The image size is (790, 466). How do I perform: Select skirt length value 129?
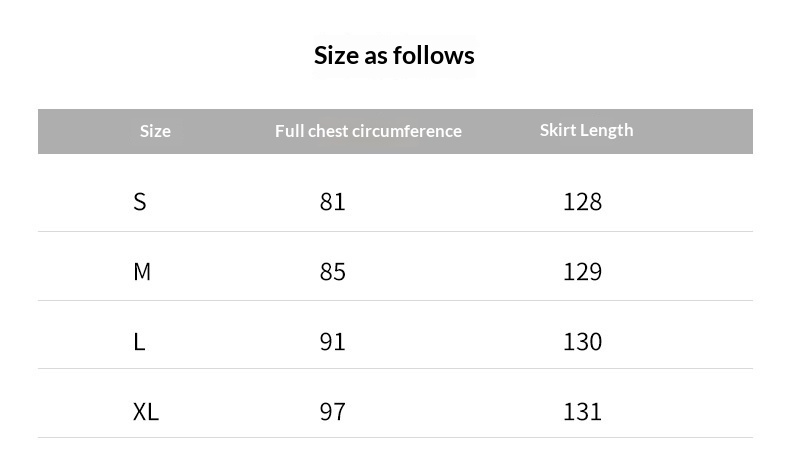pos(582,272)
